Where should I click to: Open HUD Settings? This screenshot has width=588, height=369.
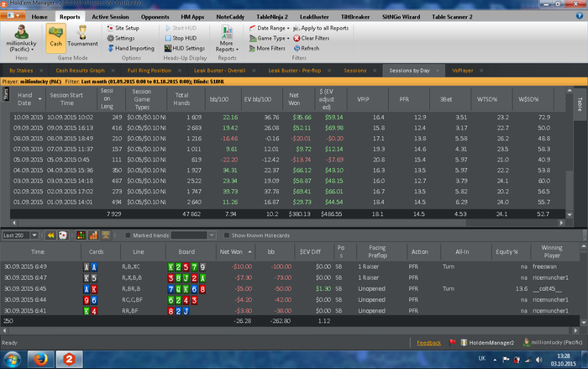[x=185, y=48]
